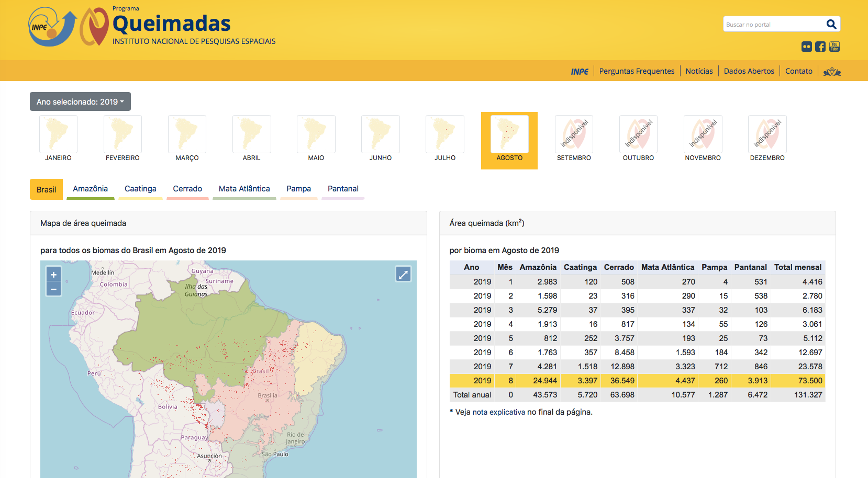Select the Cerrado biome tab

tap(187, 189)
